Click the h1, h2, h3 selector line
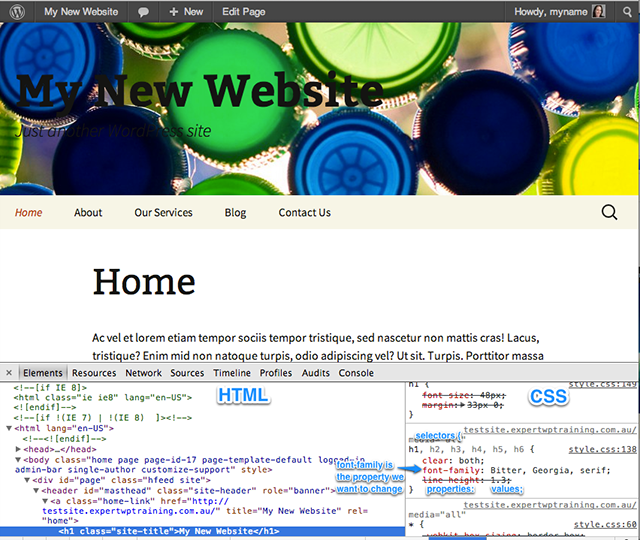 point(471,449)
